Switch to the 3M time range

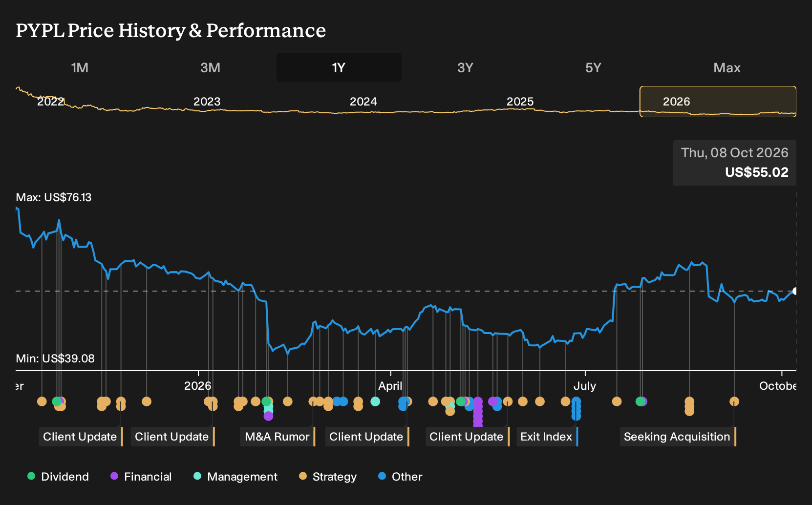click(x=210, y=67)
